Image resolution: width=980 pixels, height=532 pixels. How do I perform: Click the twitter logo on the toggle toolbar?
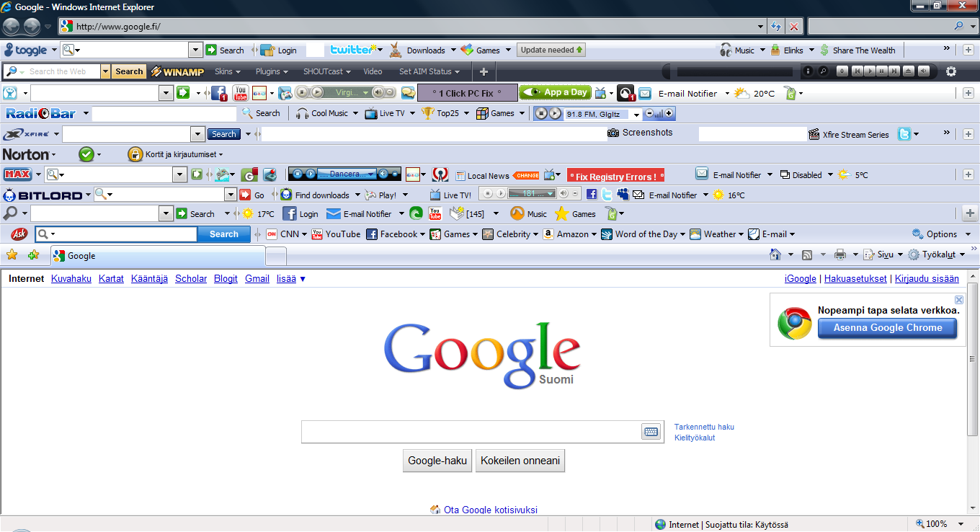(x=352, y=50)
